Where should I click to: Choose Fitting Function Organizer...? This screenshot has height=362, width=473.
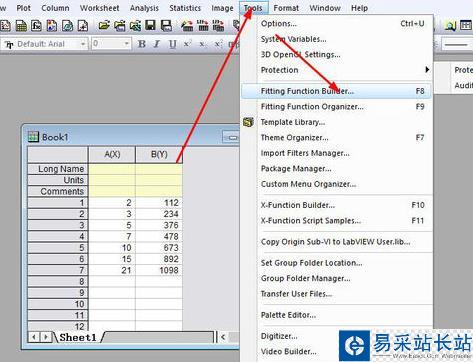click(337, 106)
